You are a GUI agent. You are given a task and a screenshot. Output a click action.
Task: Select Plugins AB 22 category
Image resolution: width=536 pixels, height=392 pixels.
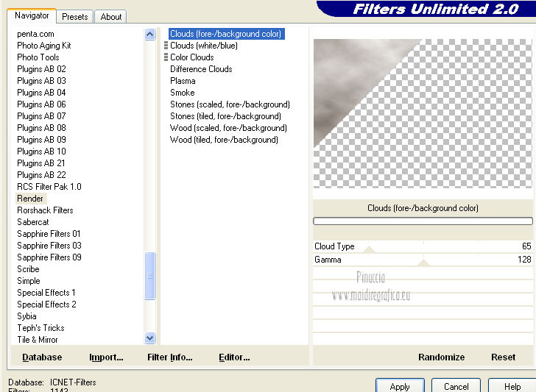click(x=41, y=175)
